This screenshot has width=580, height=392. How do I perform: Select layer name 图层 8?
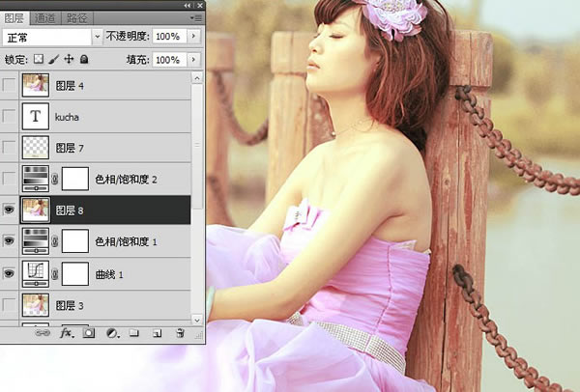(x=70, y=210)
